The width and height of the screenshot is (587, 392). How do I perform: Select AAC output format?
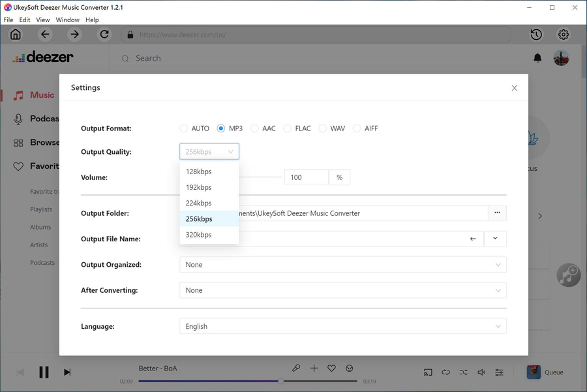point(255,128)
